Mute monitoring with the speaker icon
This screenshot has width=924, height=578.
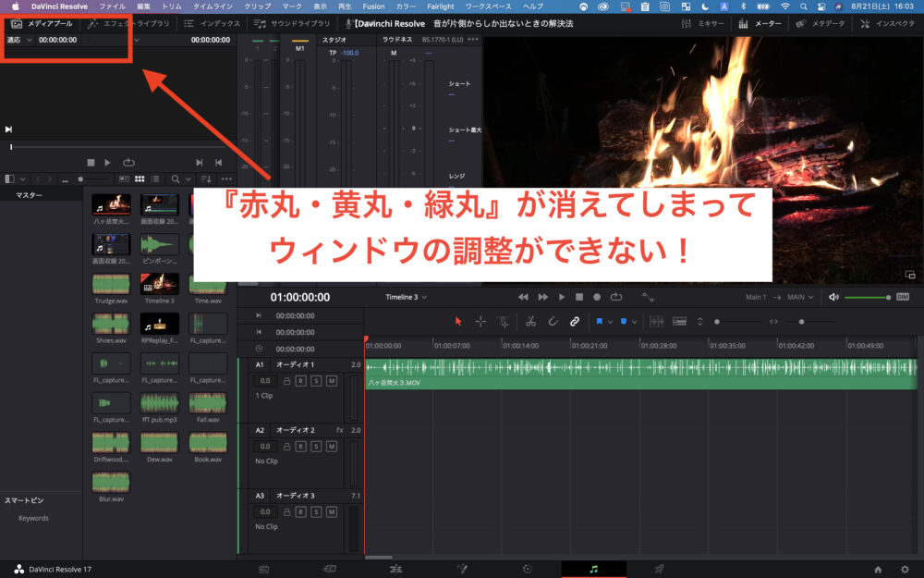coord(833,297)
